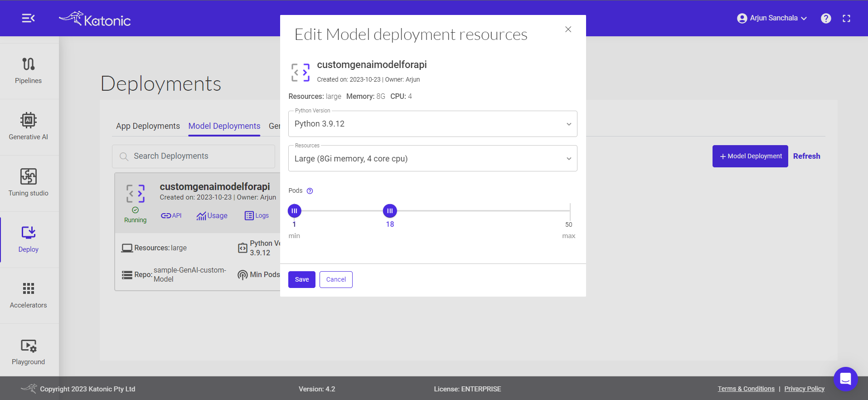Click the help question mark icon
The width and height of the screenshot is (868, 400).
click(826, 18)
